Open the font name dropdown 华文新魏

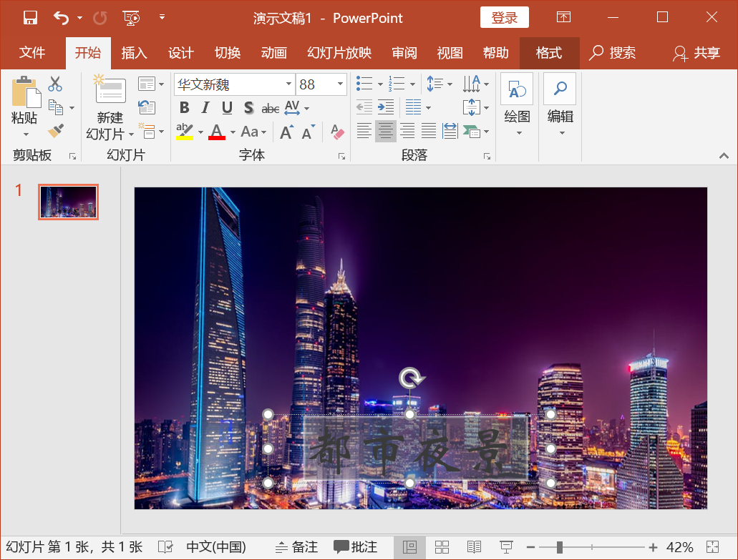click(x=288, y=84)
